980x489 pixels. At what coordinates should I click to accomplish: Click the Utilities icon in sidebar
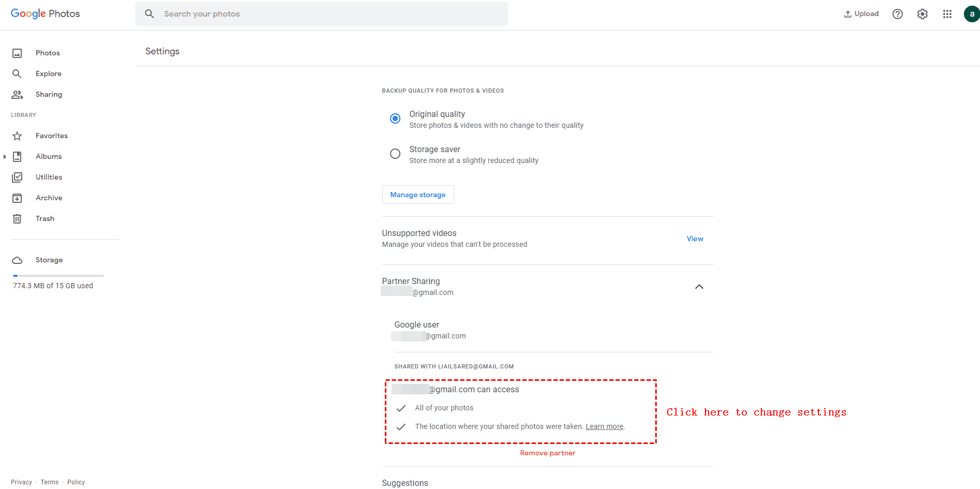click(x=17, y=177)
